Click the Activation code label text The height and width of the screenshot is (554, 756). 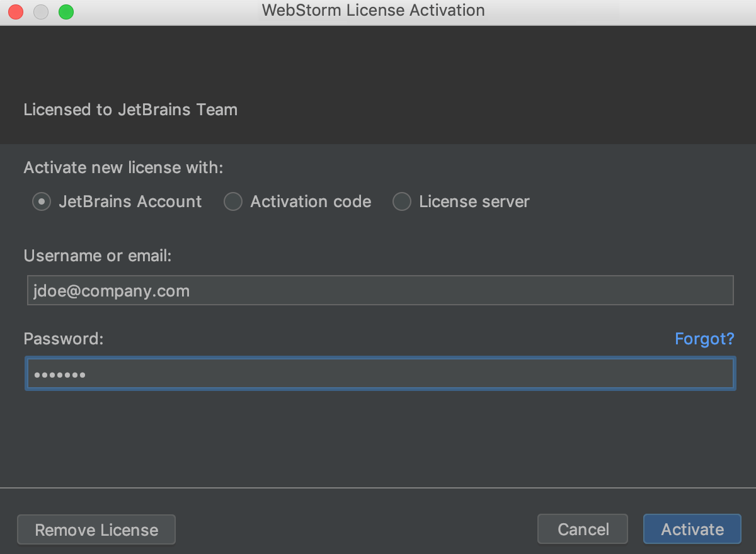click(x=311, y=201)
